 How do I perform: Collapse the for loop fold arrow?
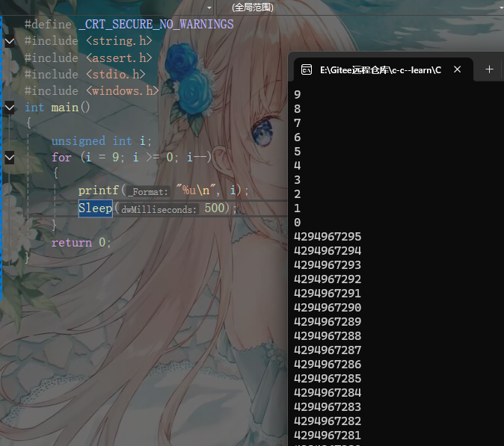9,158
